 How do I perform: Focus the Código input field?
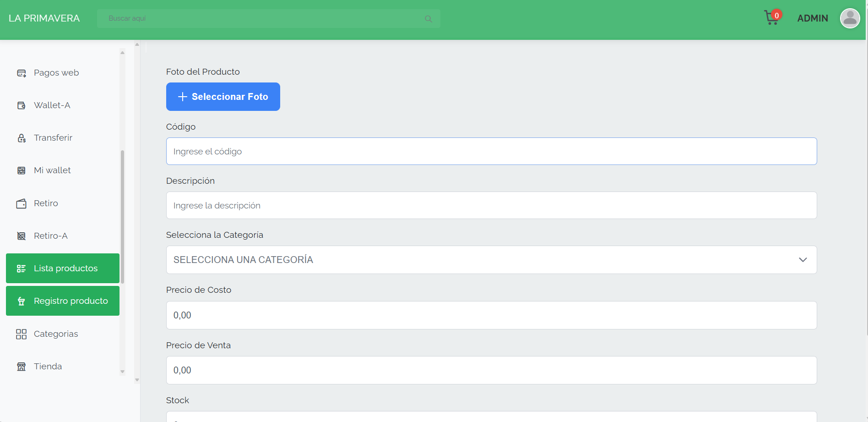coord(491,152)
